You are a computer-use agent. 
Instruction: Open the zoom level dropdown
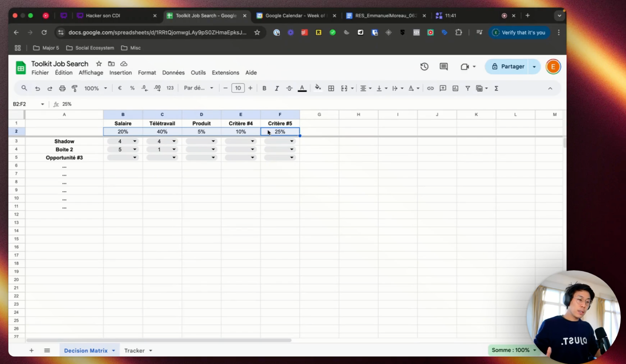96,88
